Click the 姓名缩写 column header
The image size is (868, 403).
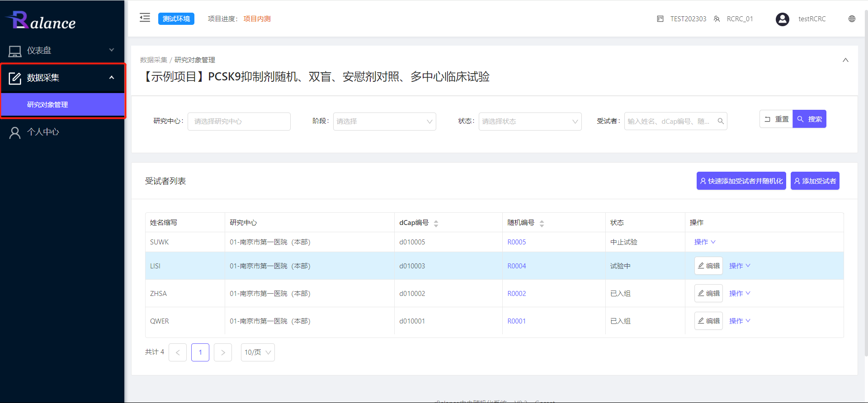[185, 223]
